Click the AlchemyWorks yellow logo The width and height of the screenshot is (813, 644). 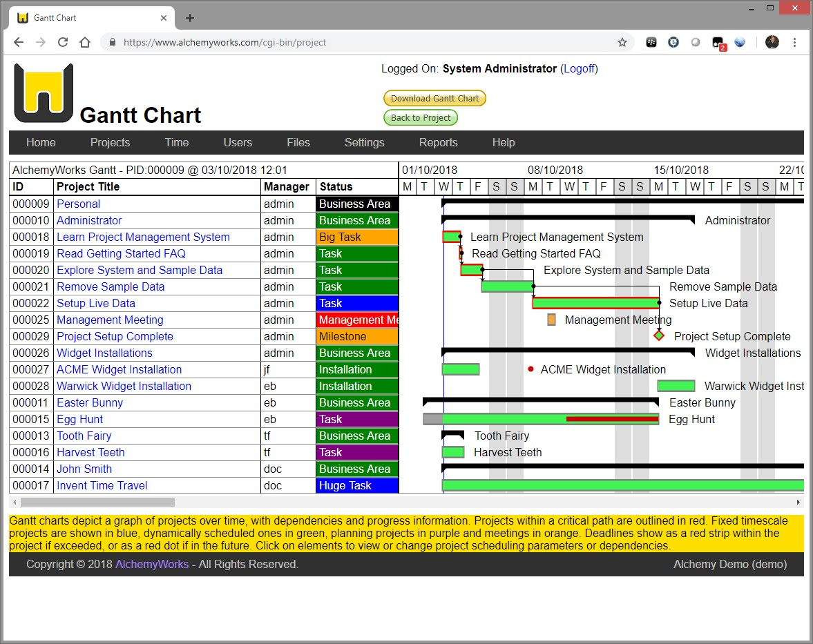(x=44, y=93)
